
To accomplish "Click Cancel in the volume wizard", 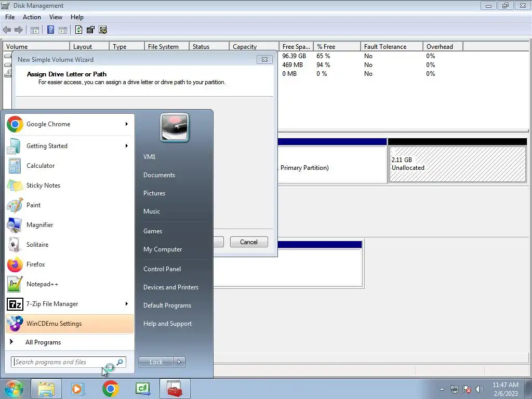I will (249, 242).
